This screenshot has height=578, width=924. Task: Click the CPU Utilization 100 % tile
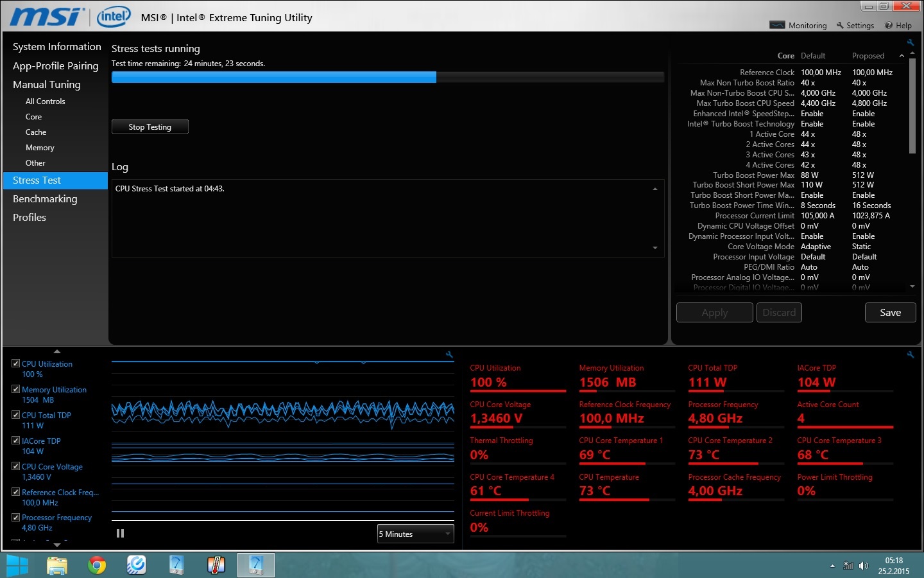point(518,377)
